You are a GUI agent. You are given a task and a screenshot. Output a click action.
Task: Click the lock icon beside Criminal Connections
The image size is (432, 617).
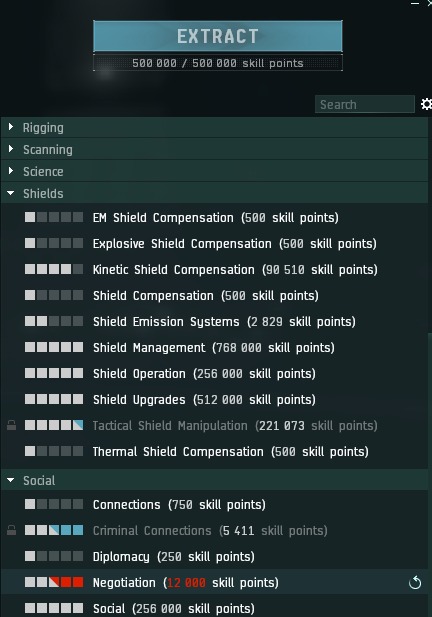11,530
